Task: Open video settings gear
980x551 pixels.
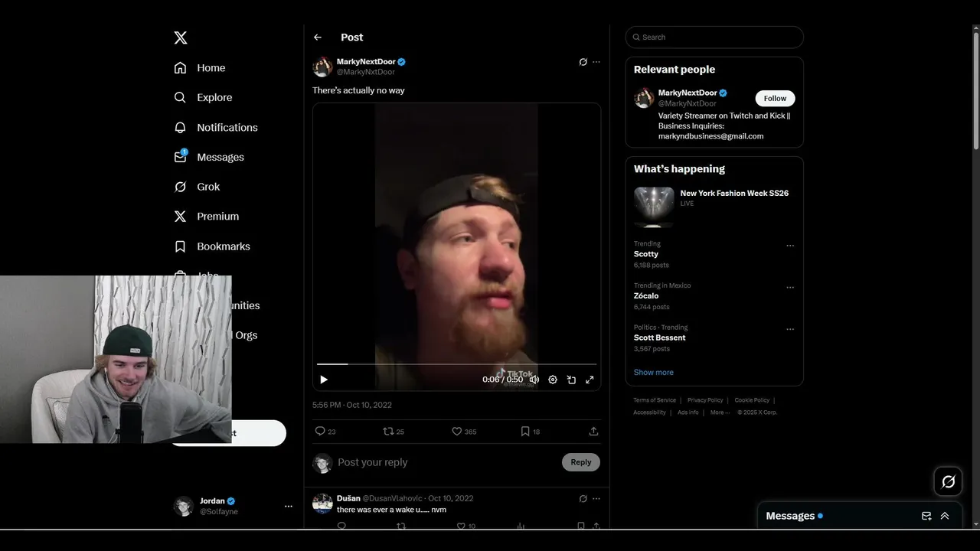Action: (x=553, y=380)
